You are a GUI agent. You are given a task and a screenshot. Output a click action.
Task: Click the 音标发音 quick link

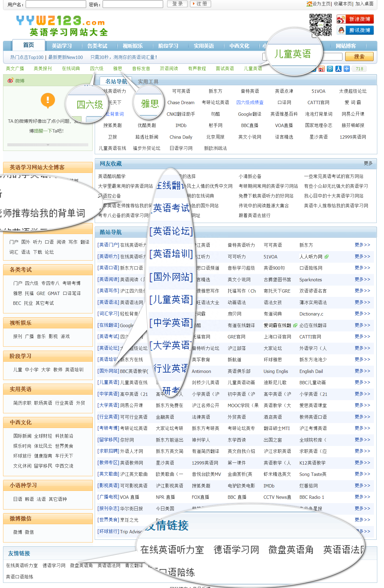tap(141, 68)
